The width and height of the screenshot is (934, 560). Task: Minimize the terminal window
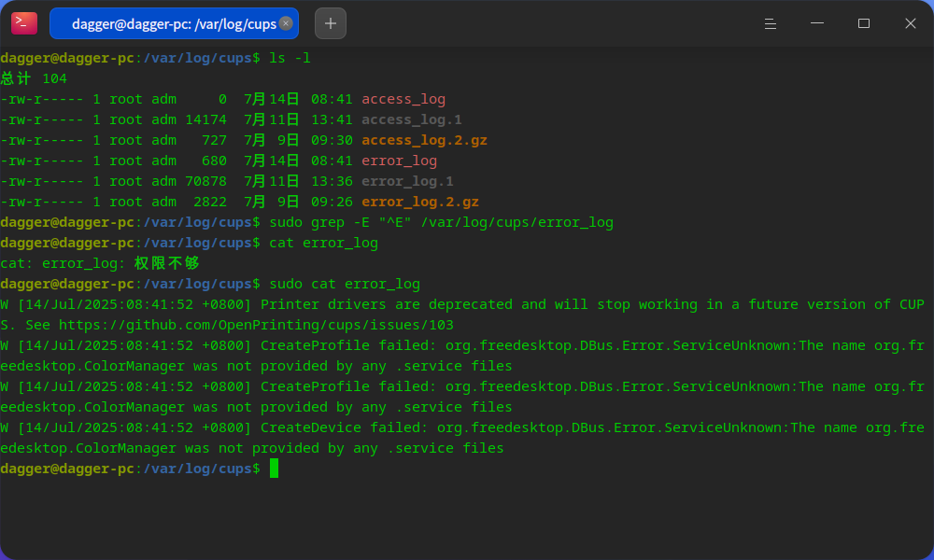[817, 23]
